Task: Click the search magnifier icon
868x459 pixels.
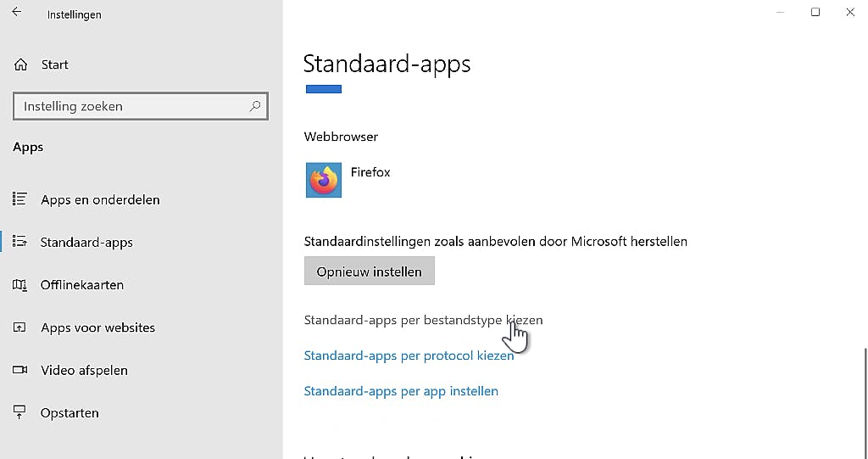Action: coord(254,106)
